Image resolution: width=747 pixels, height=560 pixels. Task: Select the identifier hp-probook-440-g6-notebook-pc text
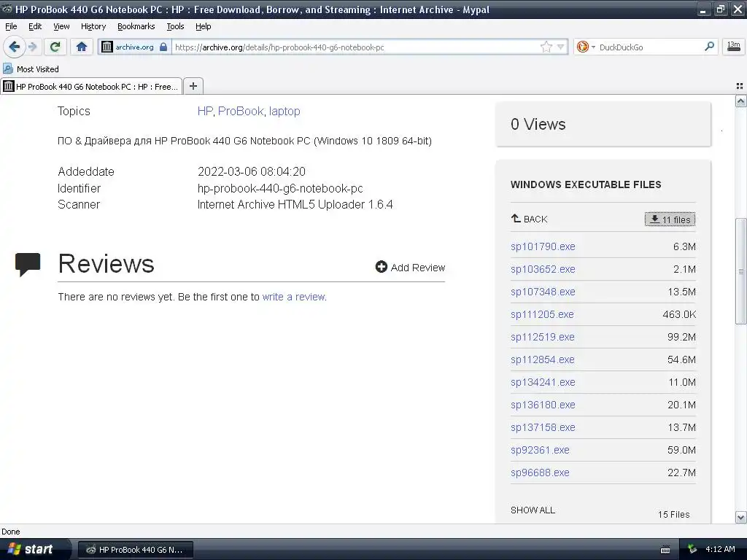[280, 189]
